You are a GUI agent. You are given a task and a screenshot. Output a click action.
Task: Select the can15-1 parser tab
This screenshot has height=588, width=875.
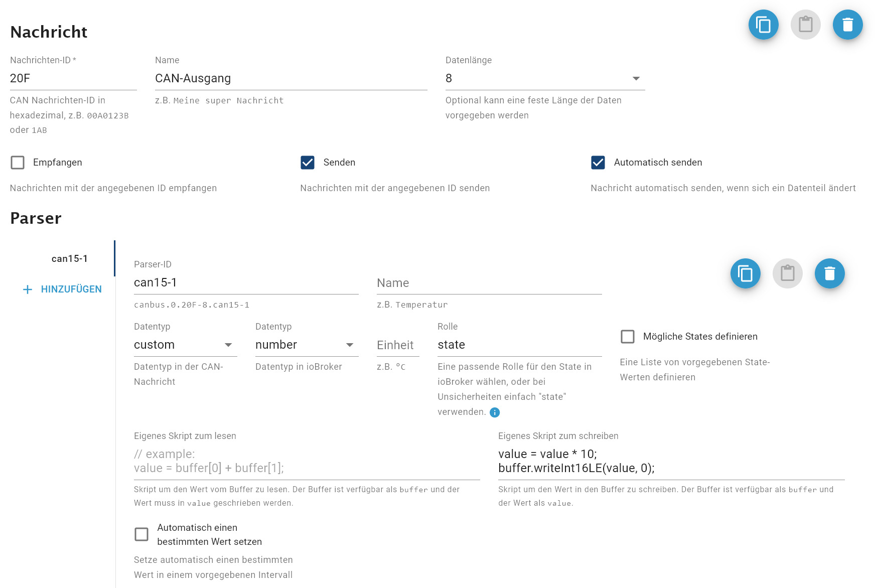pos(70,259)
